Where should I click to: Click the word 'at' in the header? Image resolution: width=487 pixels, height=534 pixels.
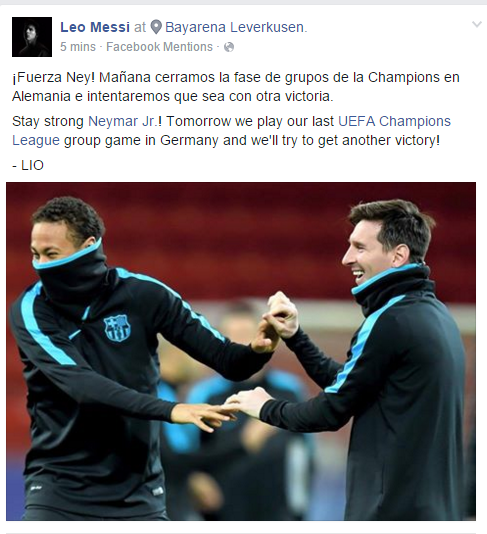pos(140,28)
